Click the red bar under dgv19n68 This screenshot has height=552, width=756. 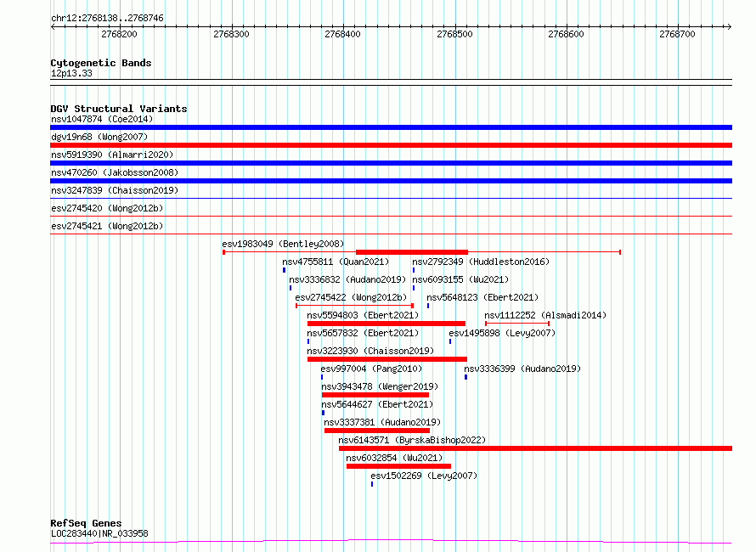point(391,145)
